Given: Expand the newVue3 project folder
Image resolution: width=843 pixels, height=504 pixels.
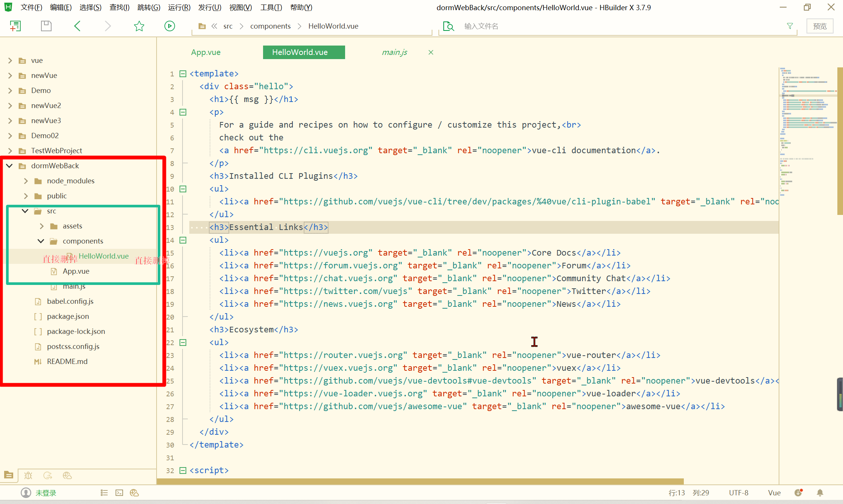Looking at the screenshot, I should point(10,120).
